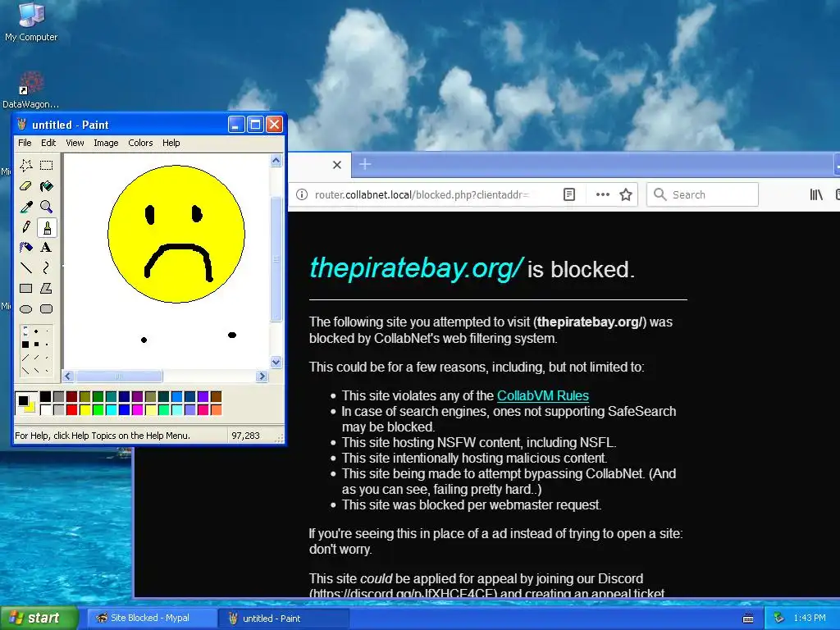Click Paint's vertical scrollbar down arrow
The width and height of the screenshot is (840, 630).
click(x=276, y=362)
